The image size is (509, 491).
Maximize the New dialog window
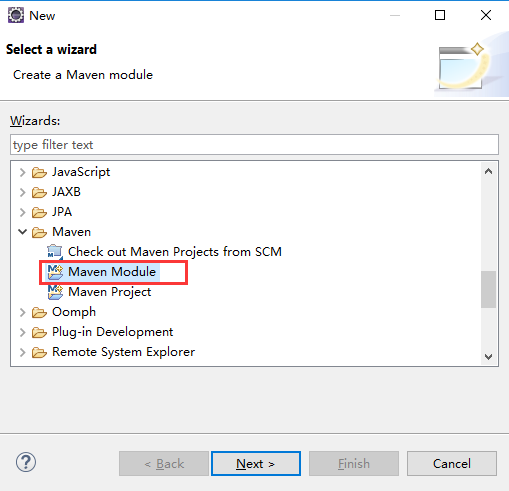[440, 15]
